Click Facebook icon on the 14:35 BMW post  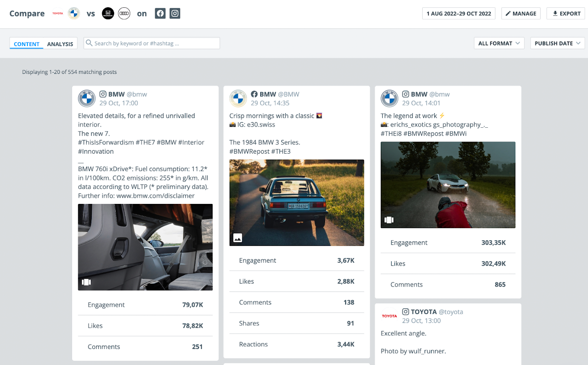254,94
